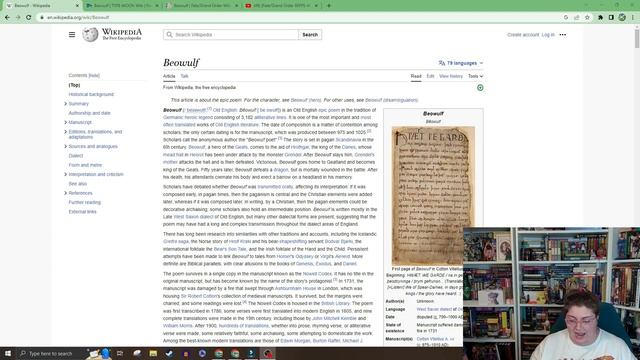640x360 pixels.
Task: Open the three-dot personal tools menu
Action: point(562,35)
